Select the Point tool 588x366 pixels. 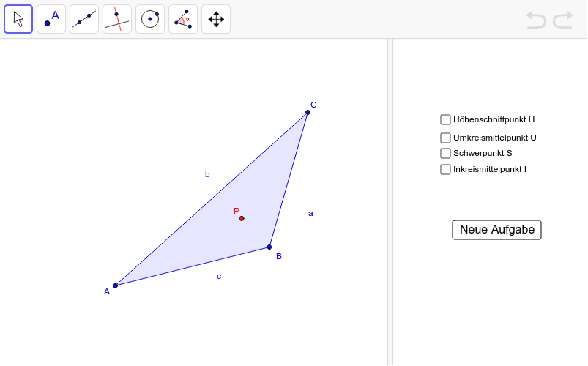click(x=51, y=19)
